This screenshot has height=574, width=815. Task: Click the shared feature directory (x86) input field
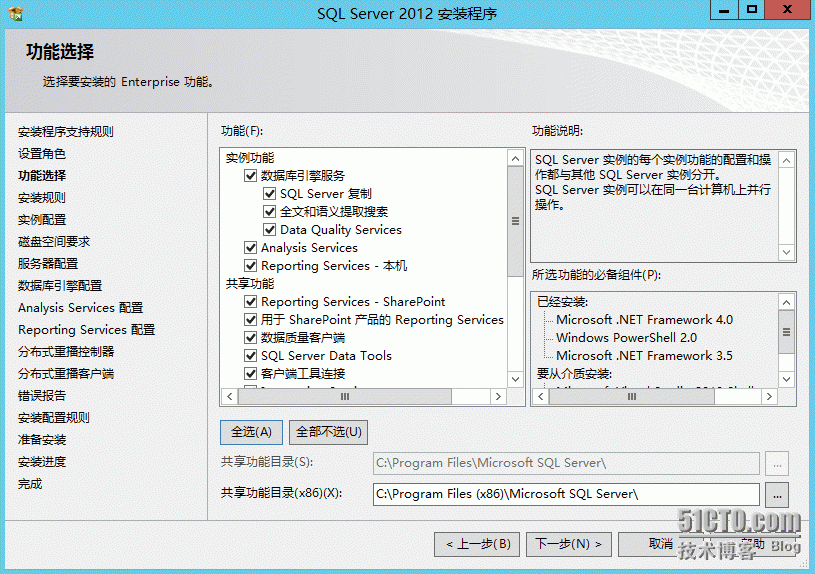[x=566, y=494]
